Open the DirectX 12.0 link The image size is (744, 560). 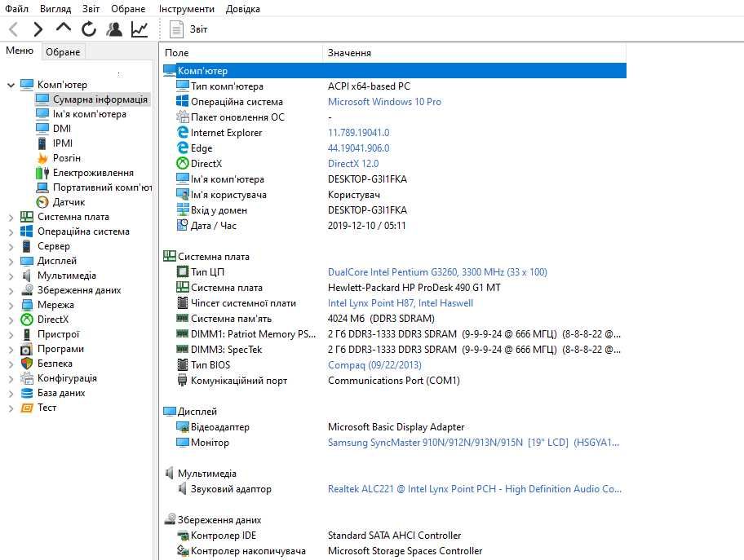[353, 164]
